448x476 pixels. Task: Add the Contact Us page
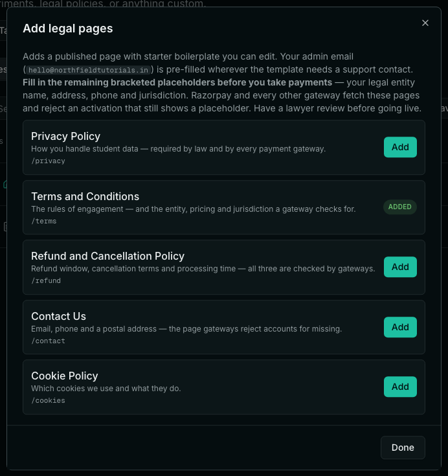[400, 327]
